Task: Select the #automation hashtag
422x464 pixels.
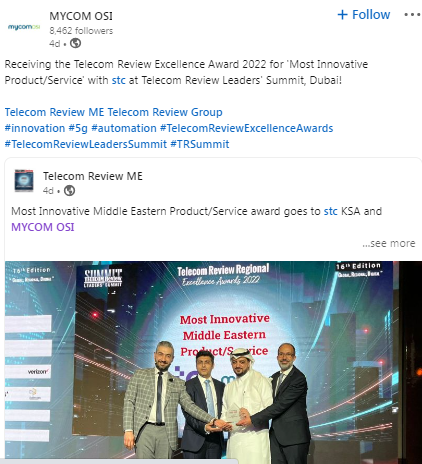Action: pos(124,128)
